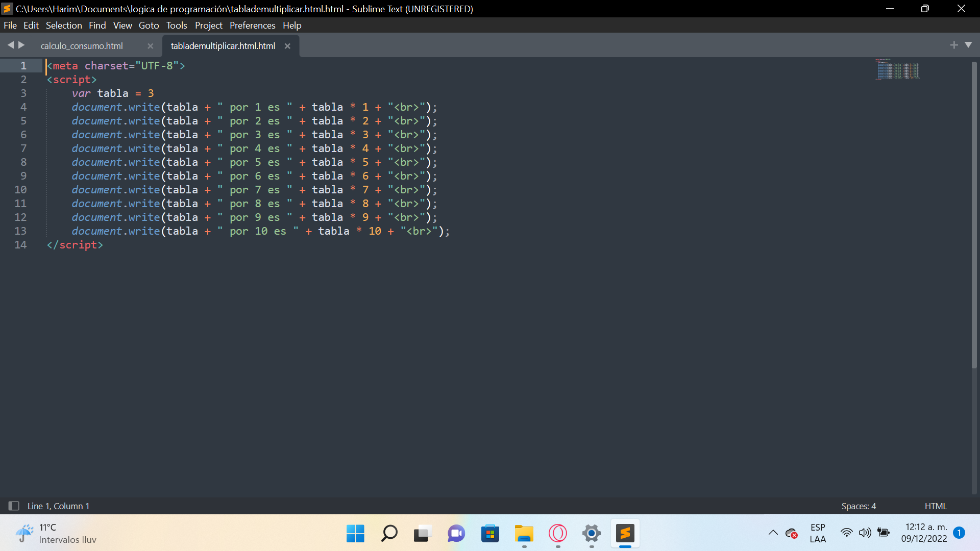
Task: Open the File menu
Action: coord(10,25)
